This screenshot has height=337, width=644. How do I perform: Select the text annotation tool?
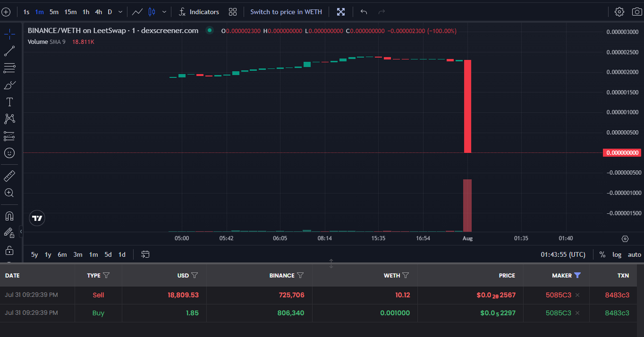pos(9,102)
